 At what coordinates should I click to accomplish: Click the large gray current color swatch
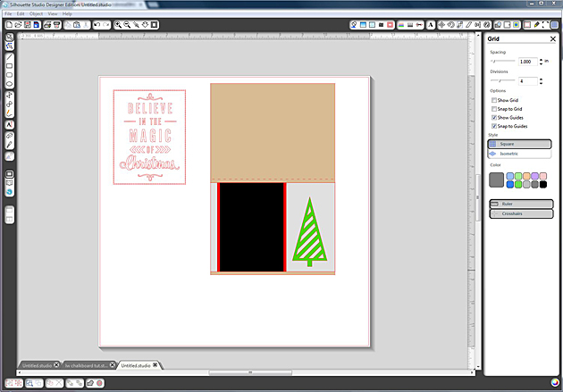tap(496, 179)
